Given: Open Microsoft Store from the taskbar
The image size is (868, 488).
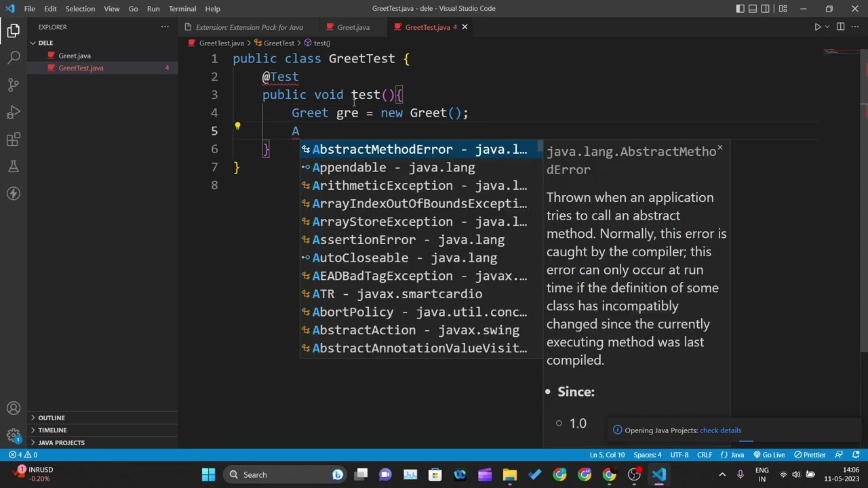Looking at the screenshot, I should point(435,474).
